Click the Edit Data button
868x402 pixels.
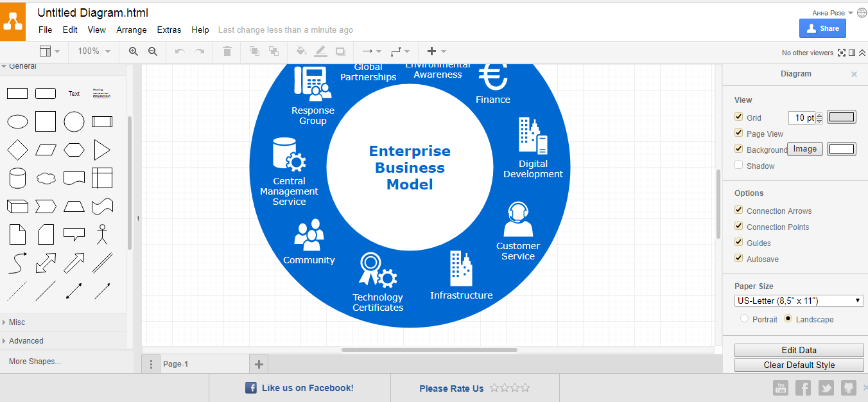click(799, 350)
